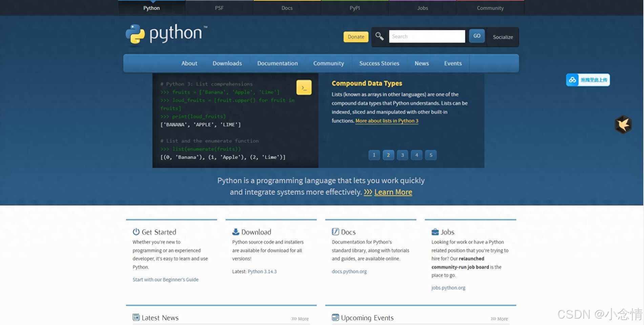Visit the docs.python.org link
The width and height of the screenshot is (644, 325).
click(349, 272)
